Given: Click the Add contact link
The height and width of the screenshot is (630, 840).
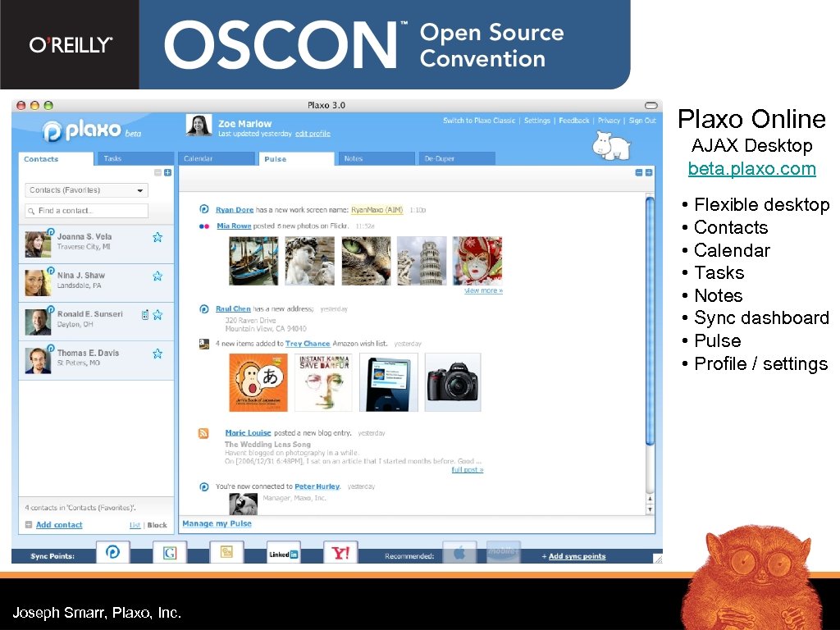Looking at the screenshot, I should coord(59,524).
